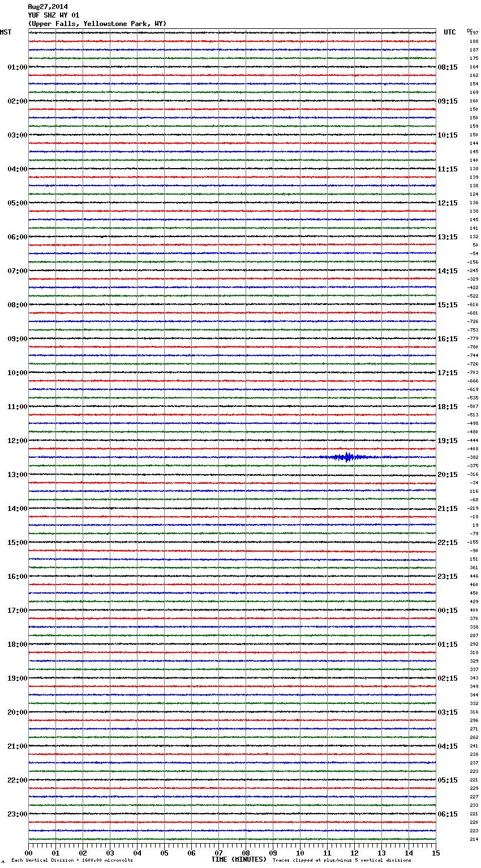Click the 00 minute axis tick label

(28, 853)
